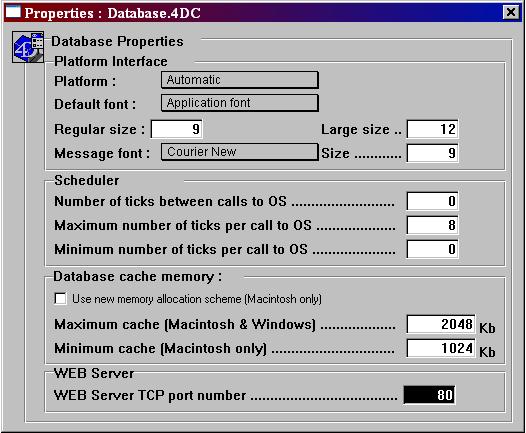This screenshot has width=526, height=433.
Task: Click the 4D database properties icon
Action: coord(28,47)
